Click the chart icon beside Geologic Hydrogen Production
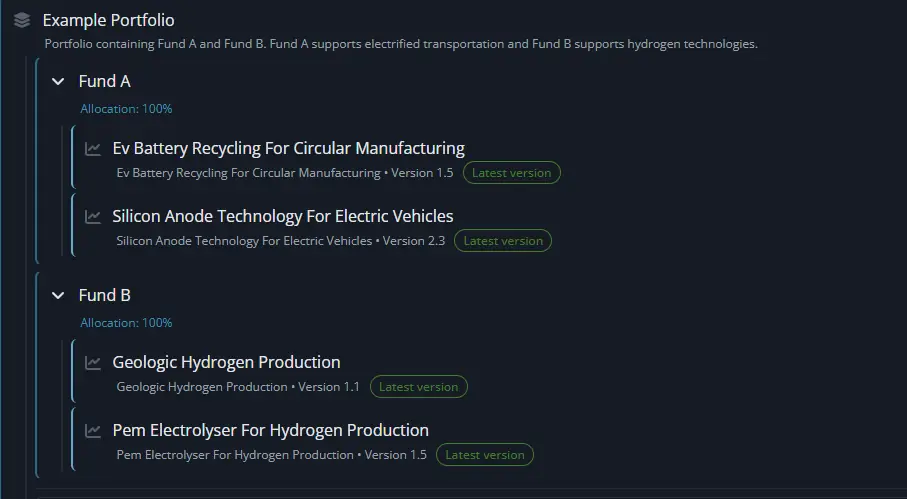This screenshot has height=499, width=907. coord(93,363)
